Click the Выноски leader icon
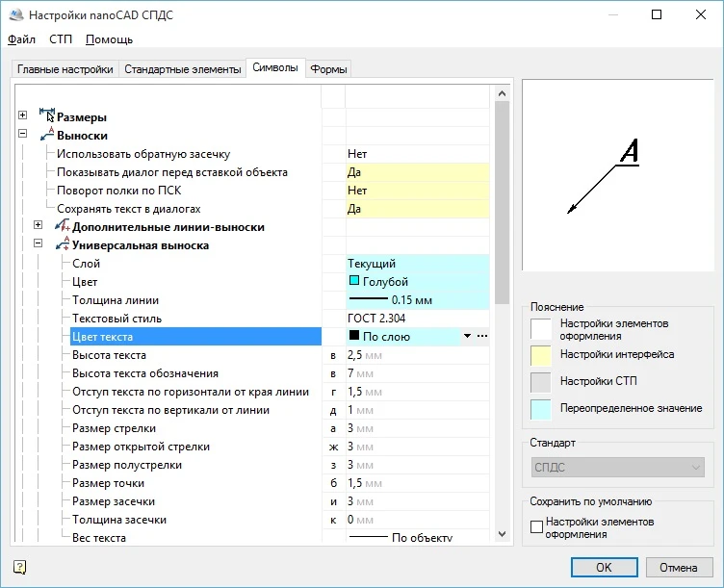The width and height of the screenshot is (724, 588). [46, 135]
